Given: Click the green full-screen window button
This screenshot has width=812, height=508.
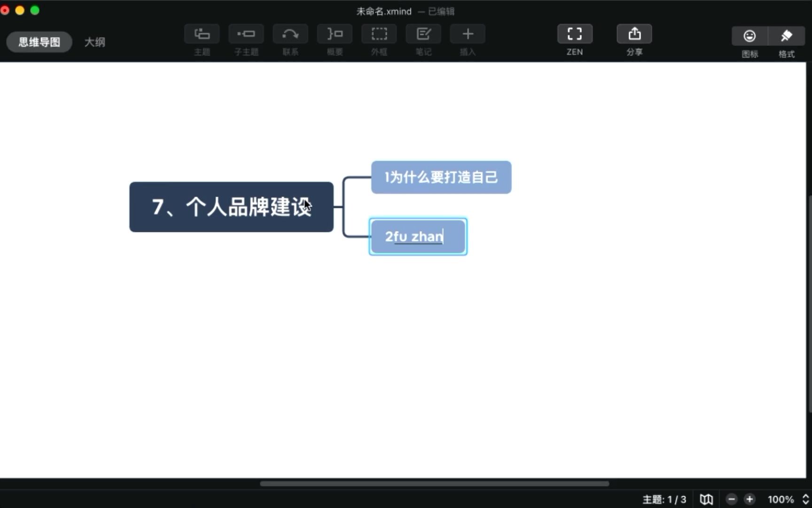Looking at the screenshot, I should (35, 10).
